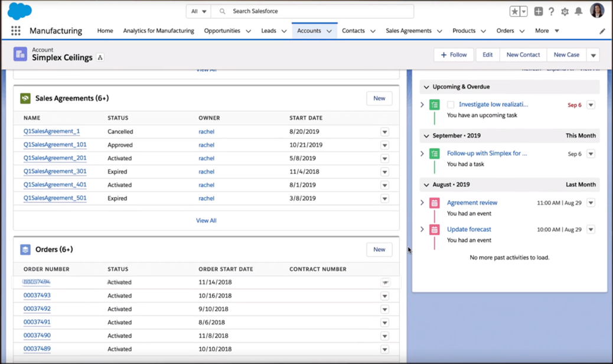Click the Edit button
Image resolution: width=613 pixels, height=364 pixels.
coord(488,55)
